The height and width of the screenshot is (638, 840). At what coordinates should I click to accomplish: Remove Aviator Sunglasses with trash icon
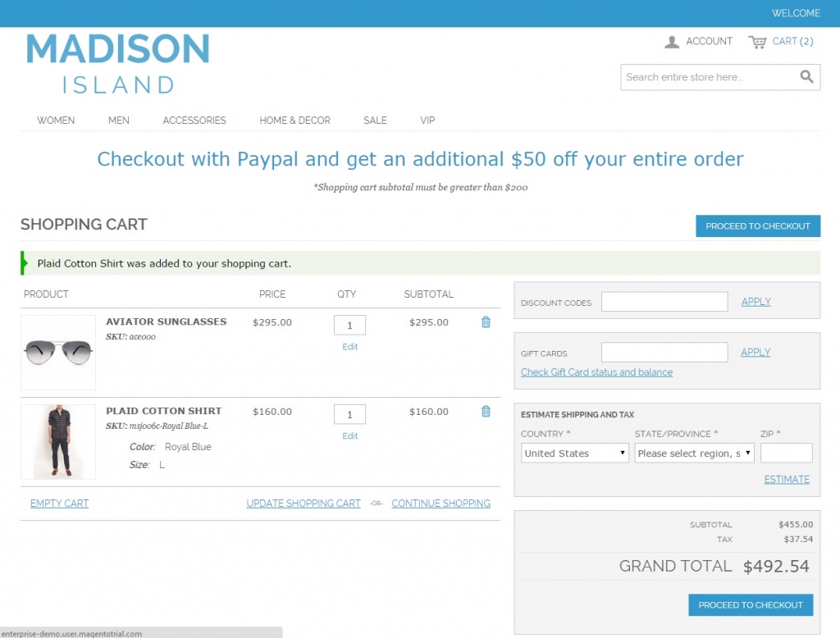(486, 322)
